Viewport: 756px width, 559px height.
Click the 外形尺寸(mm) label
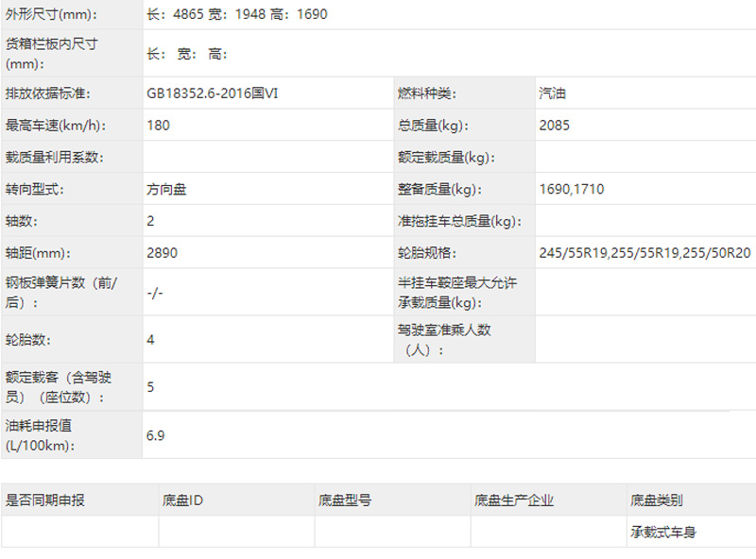[51, 14]
